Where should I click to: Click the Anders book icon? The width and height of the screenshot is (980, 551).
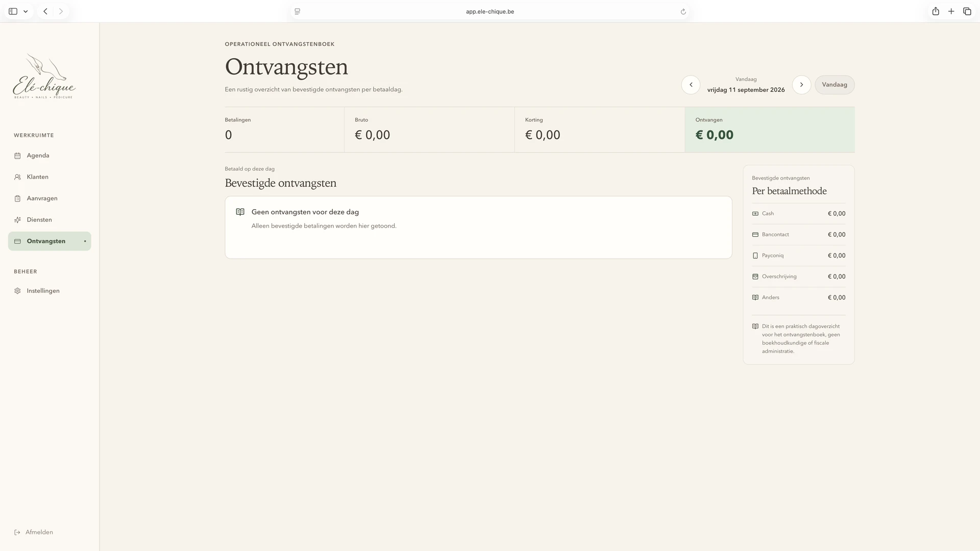[x=755, y=297]
